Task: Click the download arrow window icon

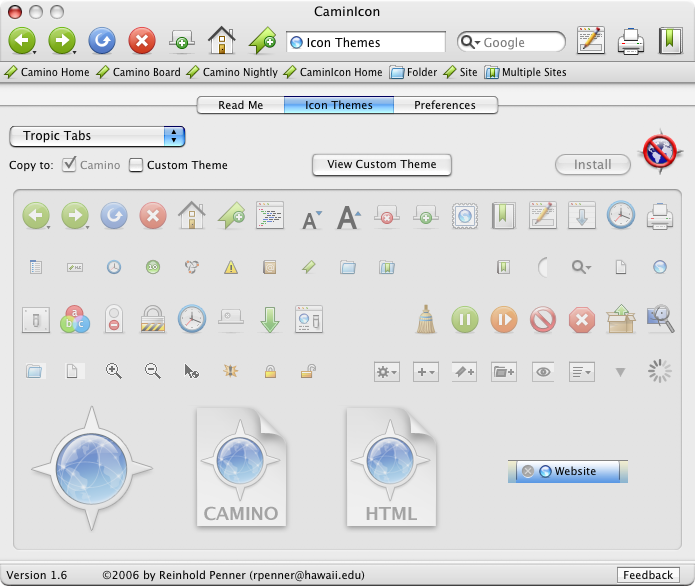Action: 582,215
